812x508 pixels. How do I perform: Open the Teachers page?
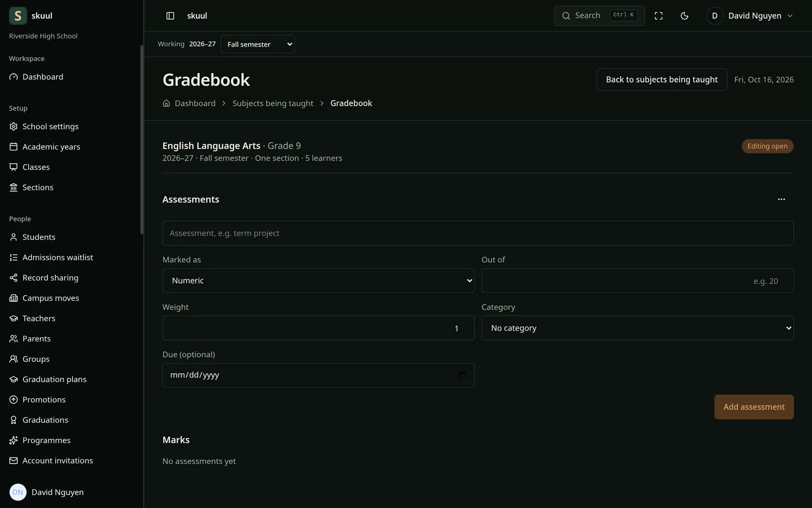[39, 319]
